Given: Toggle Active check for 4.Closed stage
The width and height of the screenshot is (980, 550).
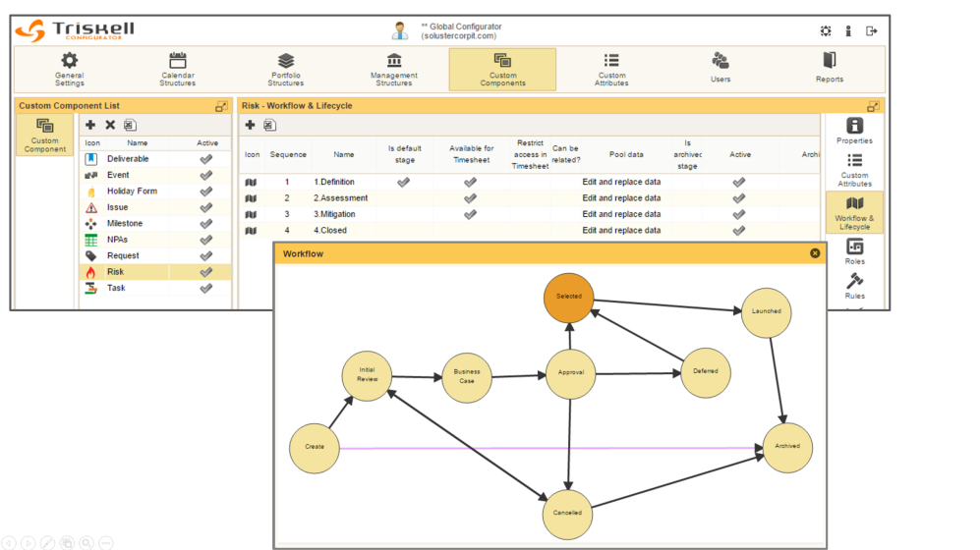Looking at the screenshot, I should (739, 231).
